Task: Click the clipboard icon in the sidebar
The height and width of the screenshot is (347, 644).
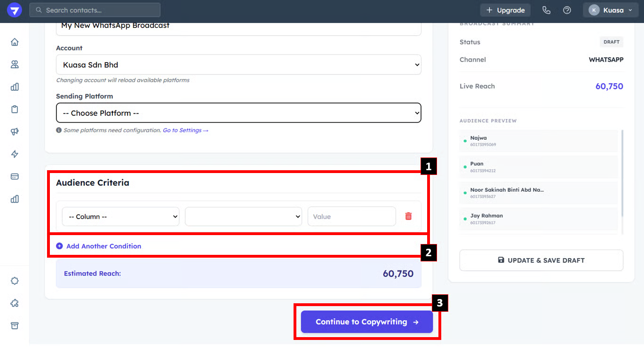Action: click(15, 109)
